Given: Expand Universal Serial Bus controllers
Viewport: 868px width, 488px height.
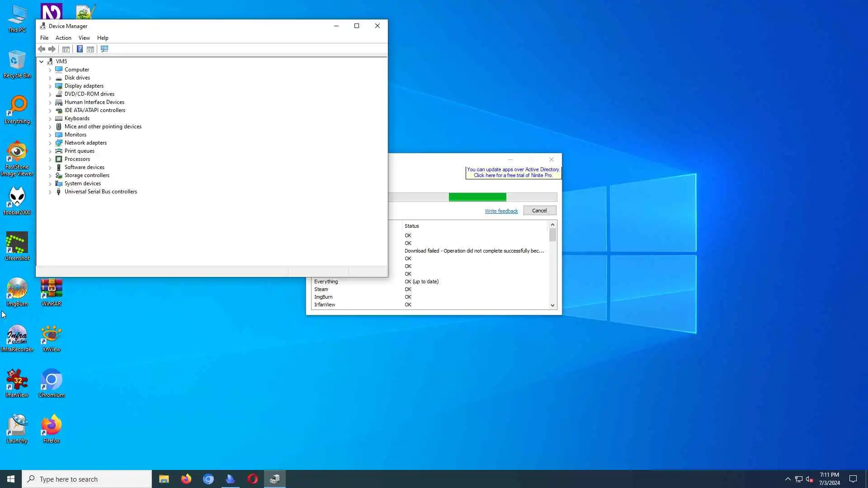Looking at the screenshot, I should point(50,192).
